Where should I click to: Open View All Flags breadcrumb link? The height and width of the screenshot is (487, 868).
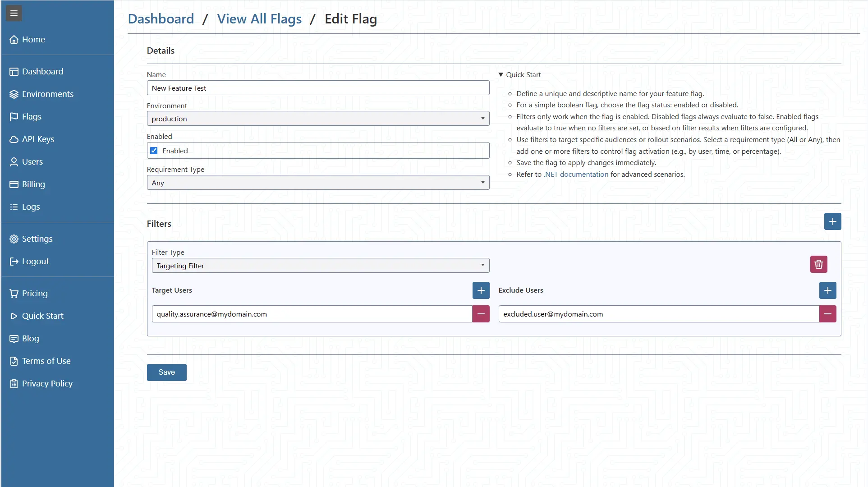[x=259, y=19]
